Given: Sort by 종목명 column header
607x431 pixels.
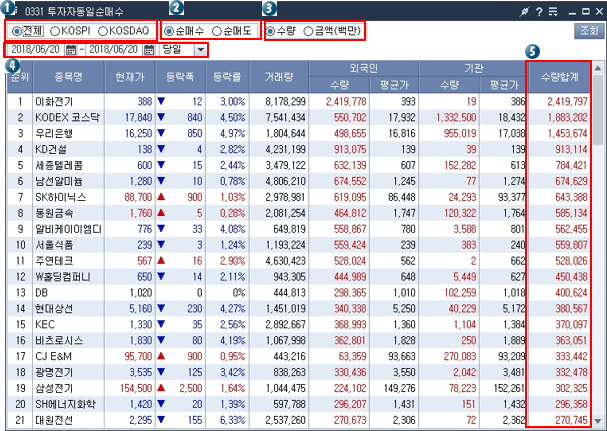Looking at the screenshot, I should 69,77.
